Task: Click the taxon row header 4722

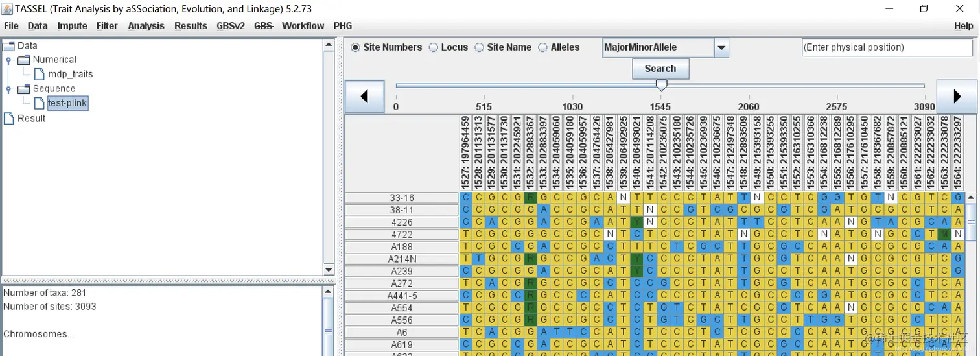Action: [x=402, y=235]
